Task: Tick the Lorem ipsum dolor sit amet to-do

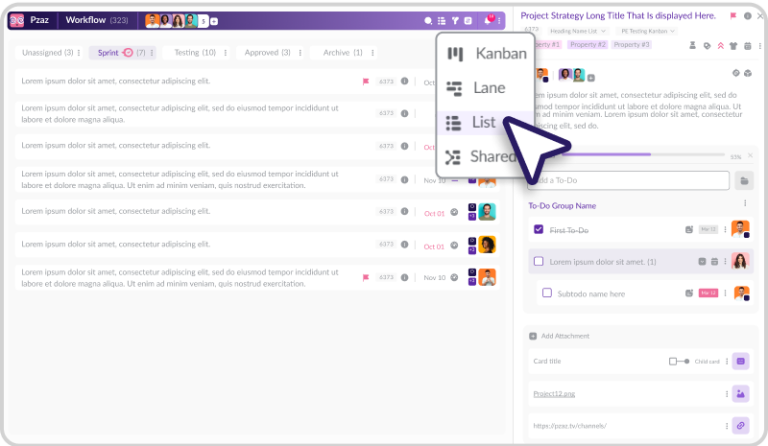Action: click(x=538, y=261)
